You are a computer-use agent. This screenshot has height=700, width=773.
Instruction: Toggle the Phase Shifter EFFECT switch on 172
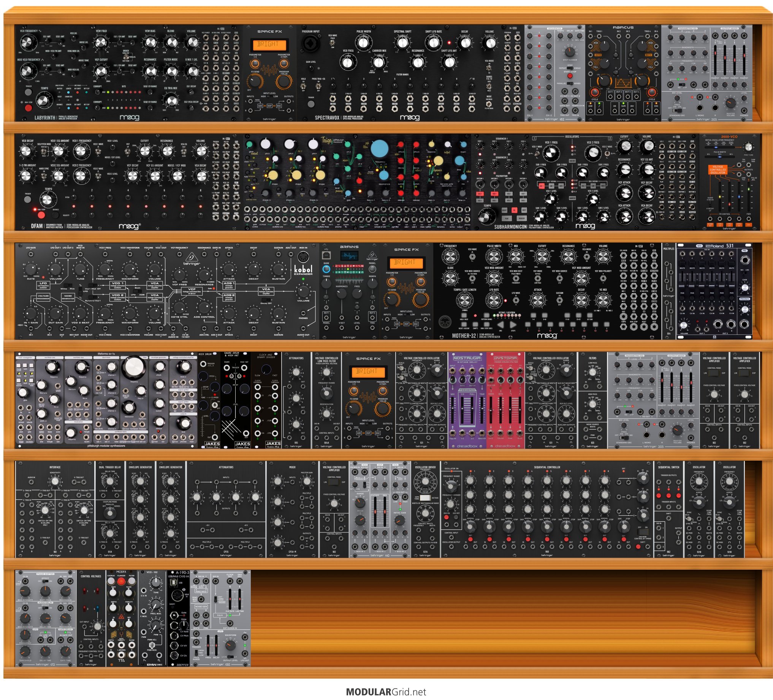(46, 581)
